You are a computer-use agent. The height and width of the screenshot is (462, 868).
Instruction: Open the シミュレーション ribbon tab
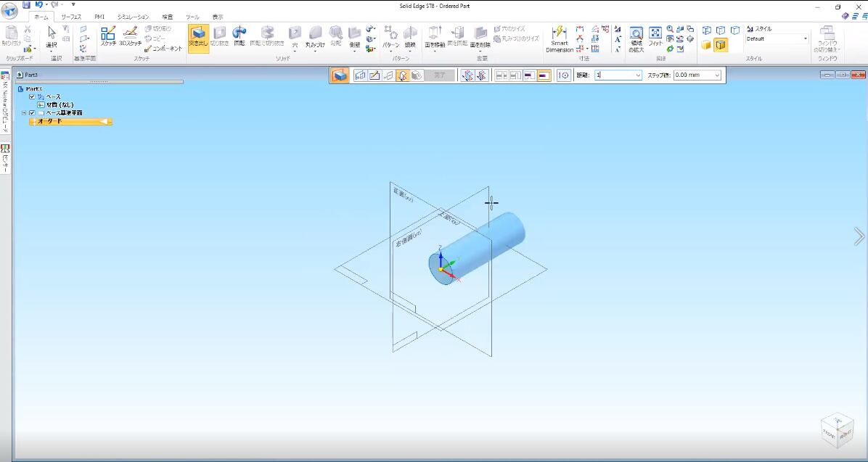[133, 17]
